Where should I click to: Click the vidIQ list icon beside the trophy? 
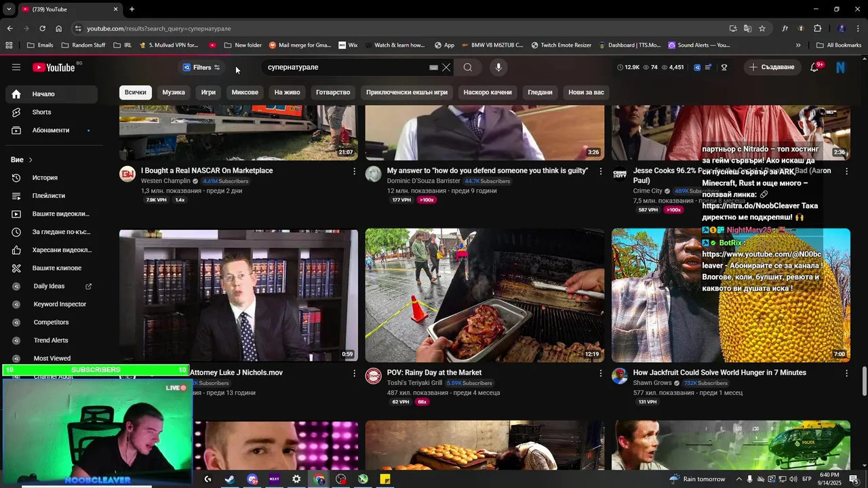709,67
